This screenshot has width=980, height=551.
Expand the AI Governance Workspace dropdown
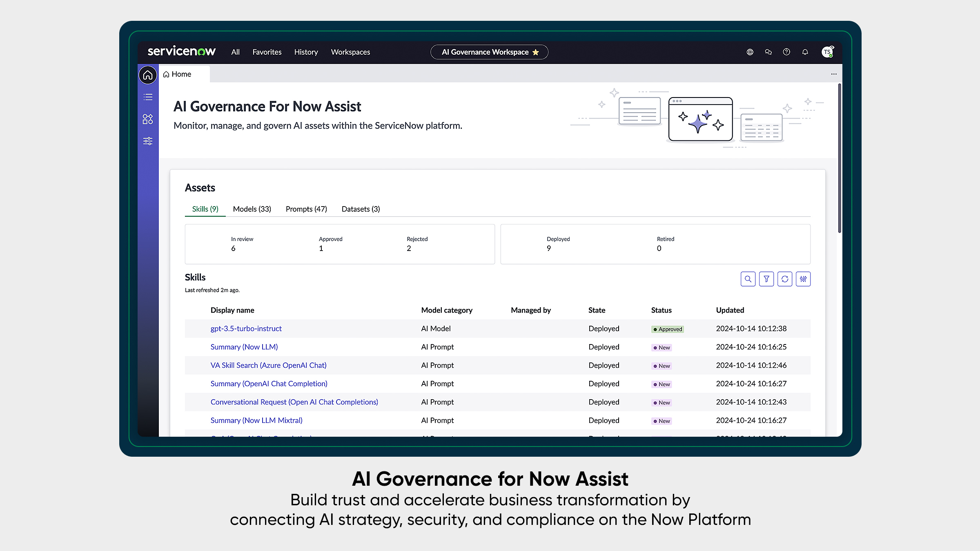click(489, 52)
